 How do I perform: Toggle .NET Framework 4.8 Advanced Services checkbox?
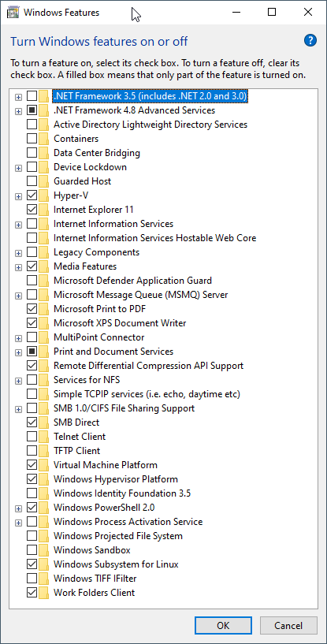tap(32, 110)
